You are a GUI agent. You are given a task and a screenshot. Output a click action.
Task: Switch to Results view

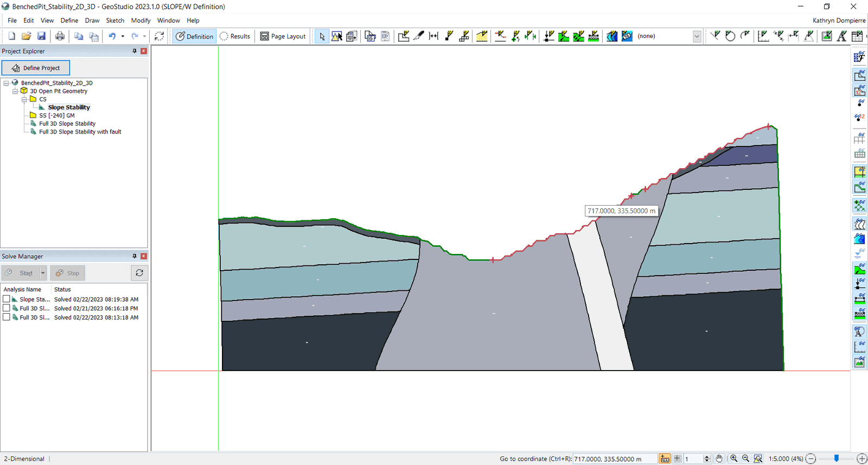235,36
